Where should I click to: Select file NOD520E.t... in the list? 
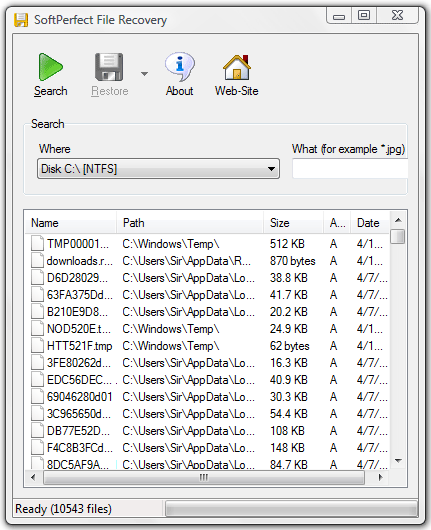79,329
